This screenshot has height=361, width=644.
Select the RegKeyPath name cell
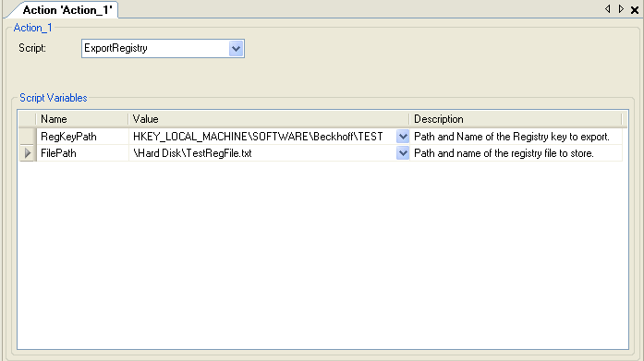coord(82,137)
